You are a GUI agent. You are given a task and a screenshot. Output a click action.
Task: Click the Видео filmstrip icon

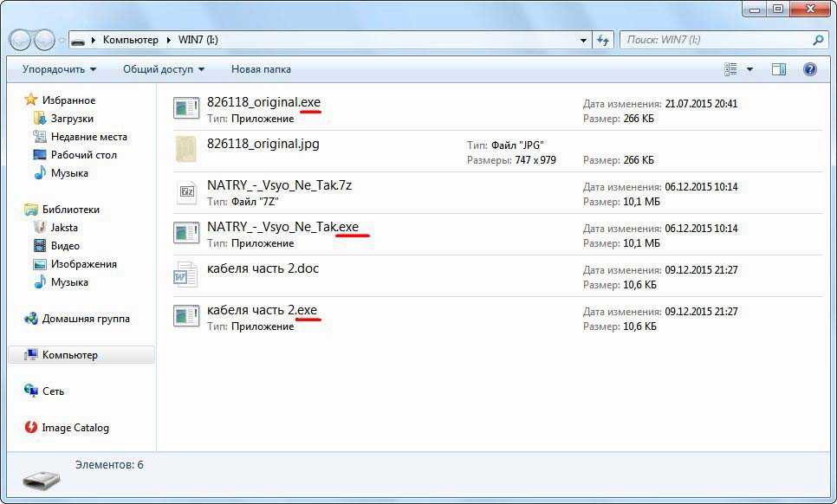coord(40,245)
